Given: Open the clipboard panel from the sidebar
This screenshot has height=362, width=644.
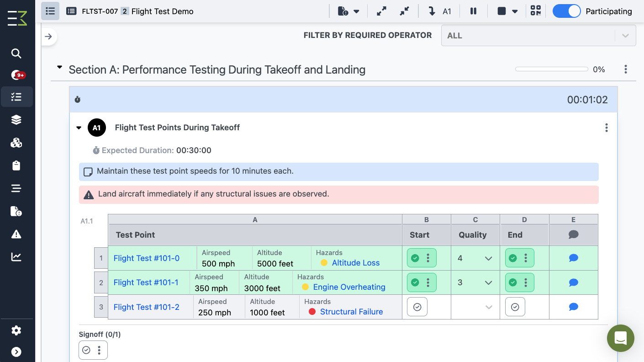Looking at the screenshot, I should point(16,165).
